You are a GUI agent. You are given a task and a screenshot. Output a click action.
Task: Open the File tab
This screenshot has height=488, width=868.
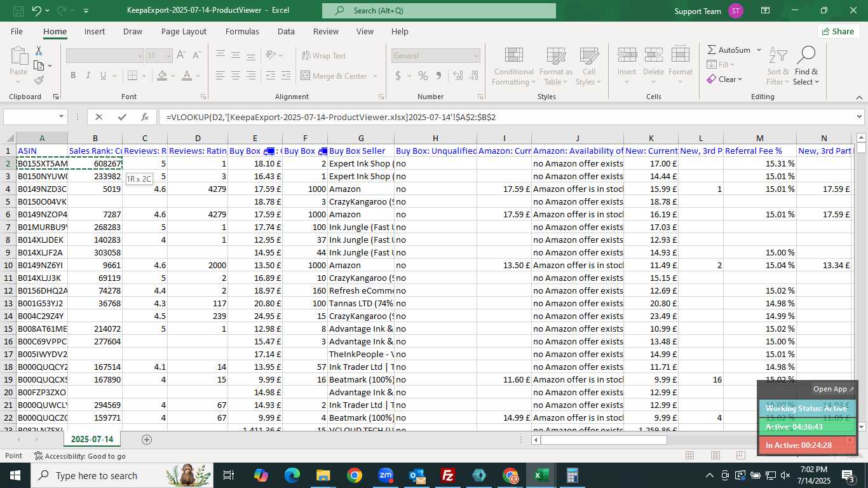tap(17, 31)
